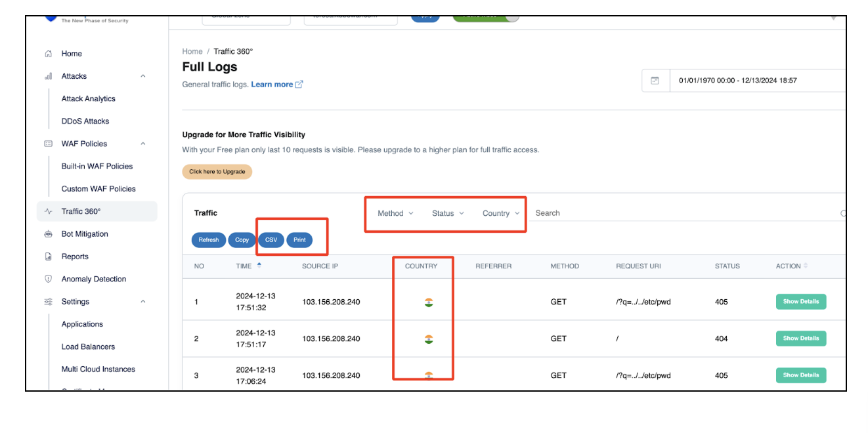Screen dimensions: 868x433
Task: Click the Click here to Upgrade button
Action: coord(217,172)
